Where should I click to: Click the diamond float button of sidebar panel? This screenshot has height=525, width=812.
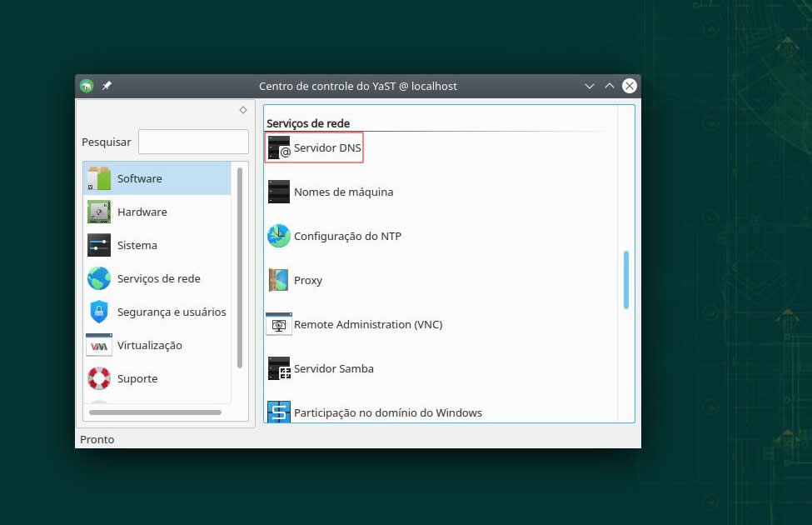pyautogui.click(x=243, y=110)
